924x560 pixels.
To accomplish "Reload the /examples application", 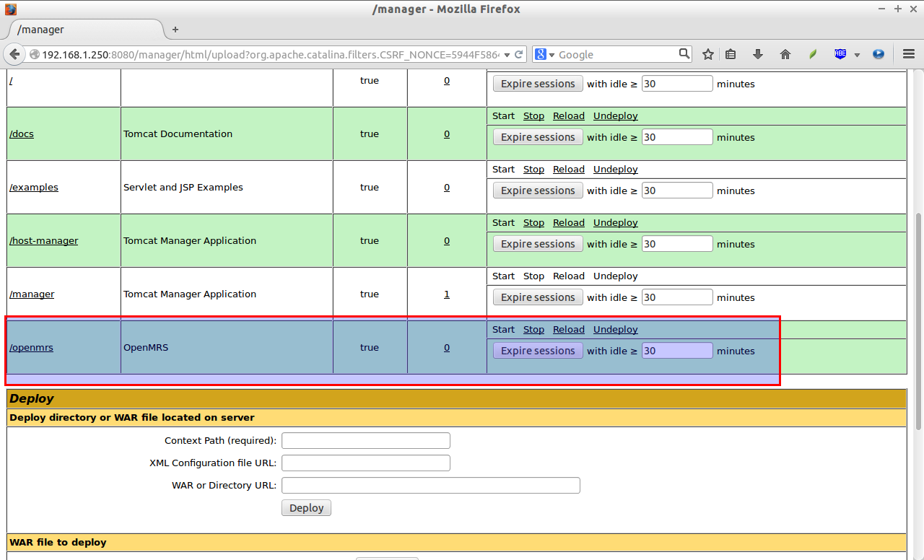I will coord(569,170).
